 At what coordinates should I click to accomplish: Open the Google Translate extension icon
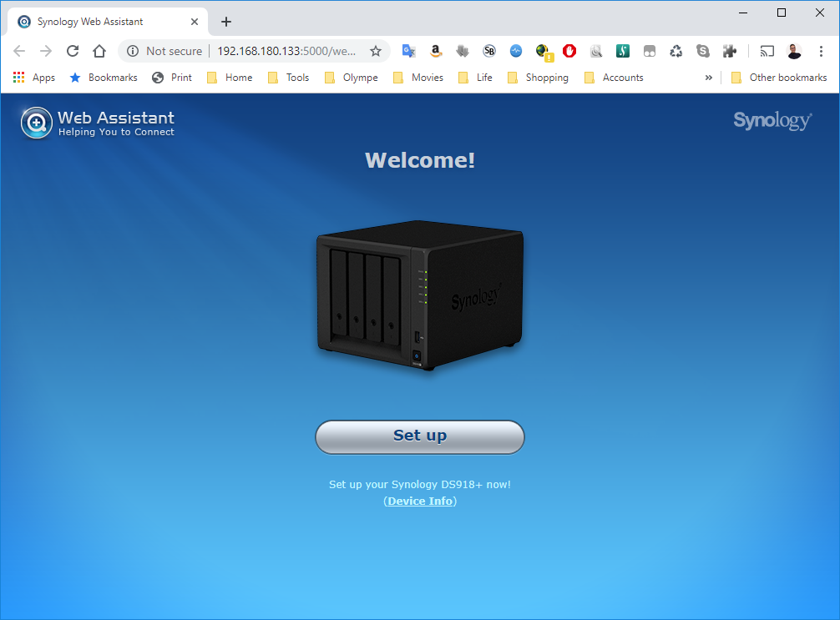click(409, 51)
